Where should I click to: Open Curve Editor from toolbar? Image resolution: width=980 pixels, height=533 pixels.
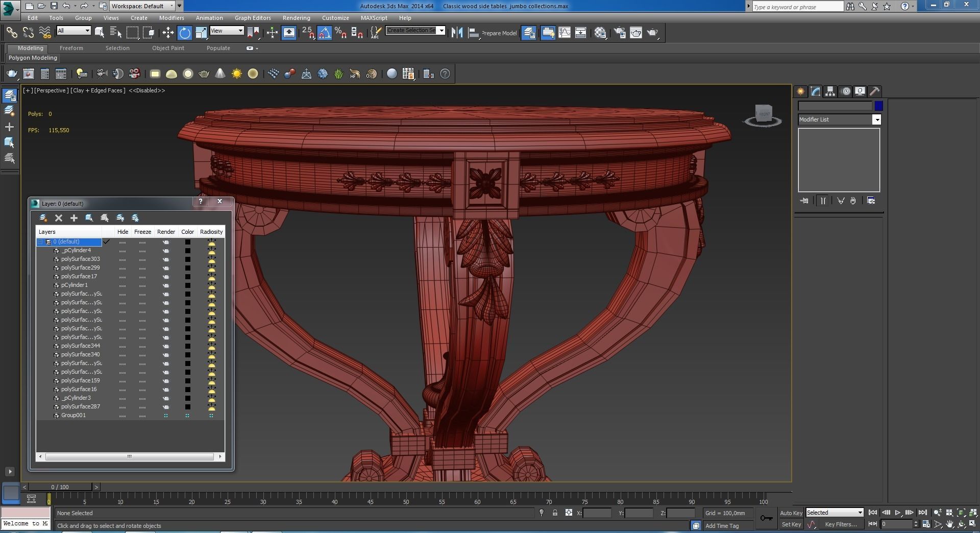click(x=565, y=33)
